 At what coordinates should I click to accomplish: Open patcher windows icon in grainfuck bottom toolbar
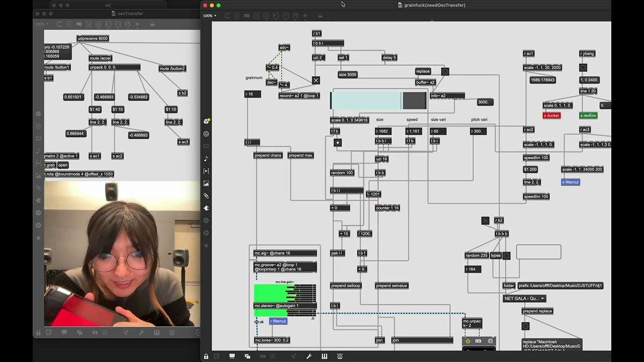[248, 356]
